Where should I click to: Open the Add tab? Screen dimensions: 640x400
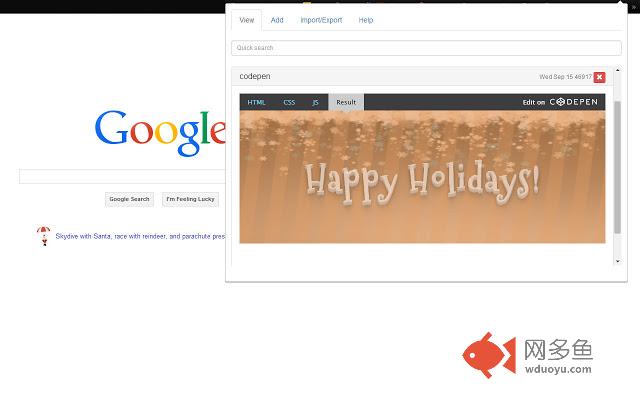point(277,20)
